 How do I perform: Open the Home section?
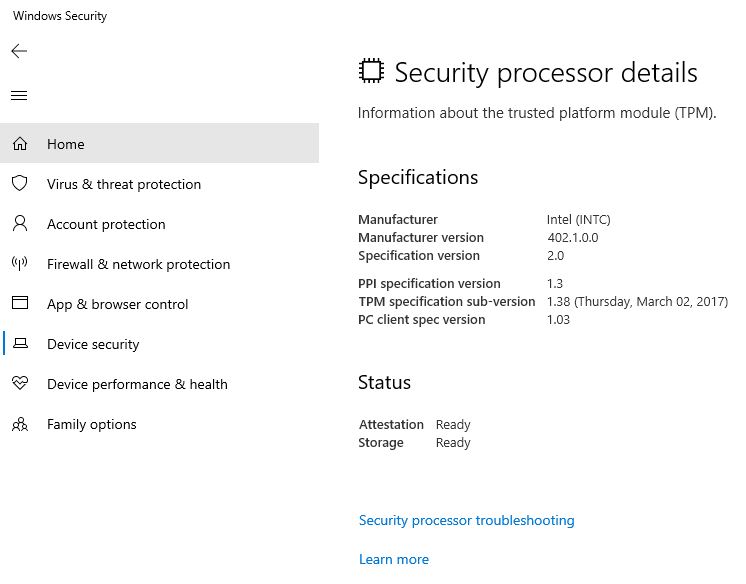[66, 144]
